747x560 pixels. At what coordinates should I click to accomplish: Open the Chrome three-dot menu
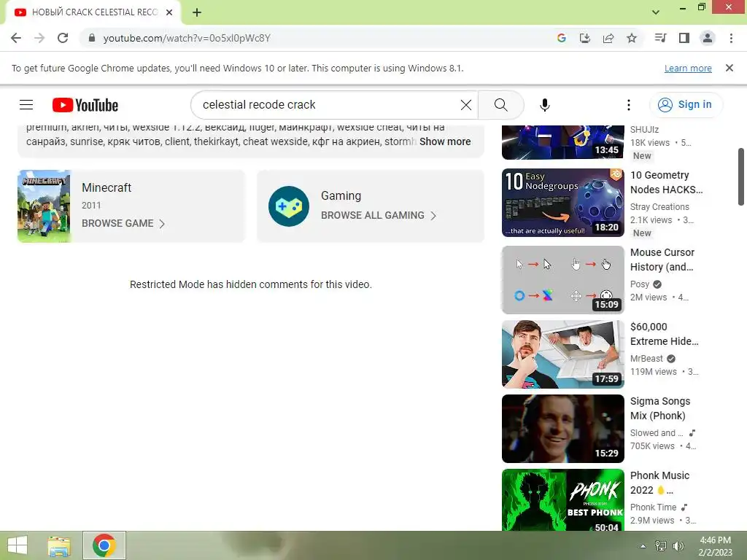731,38
